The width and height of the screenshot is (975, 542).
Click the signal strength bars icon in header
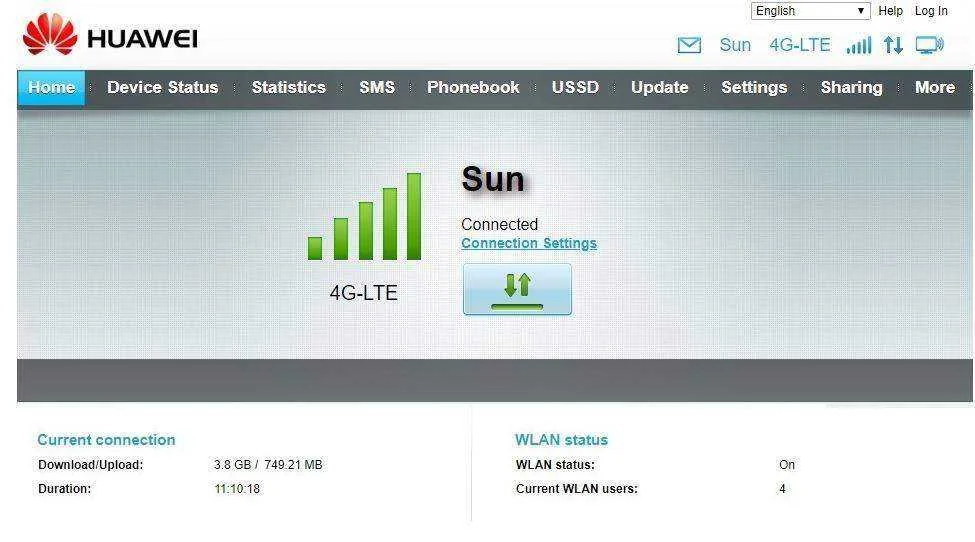859,45
